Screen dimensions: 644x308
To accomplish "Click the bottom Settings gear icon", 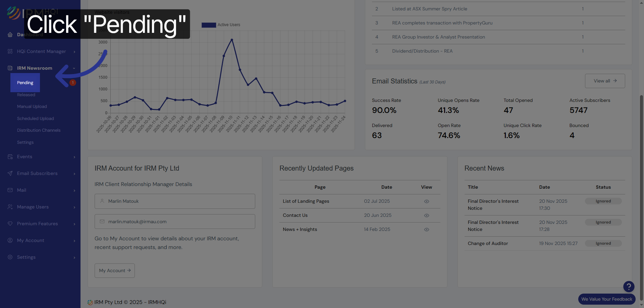I will (x=10, y=257).
